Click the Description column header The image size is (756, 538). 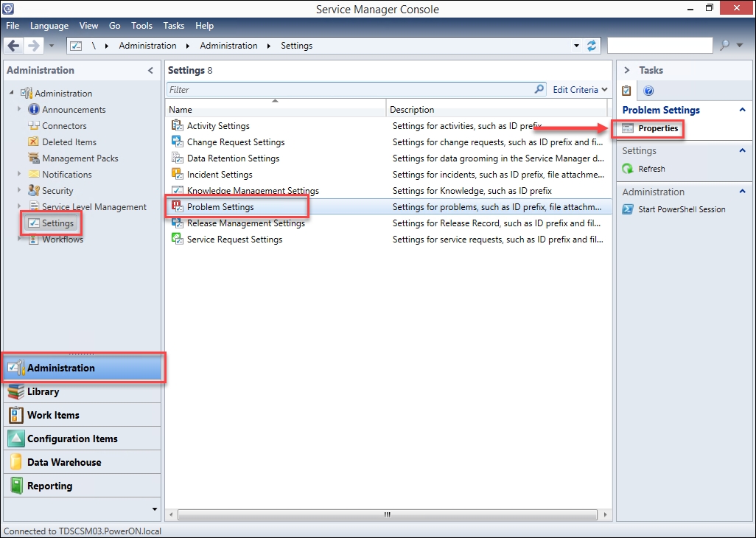pyautogui.click(x=497, y=109)
